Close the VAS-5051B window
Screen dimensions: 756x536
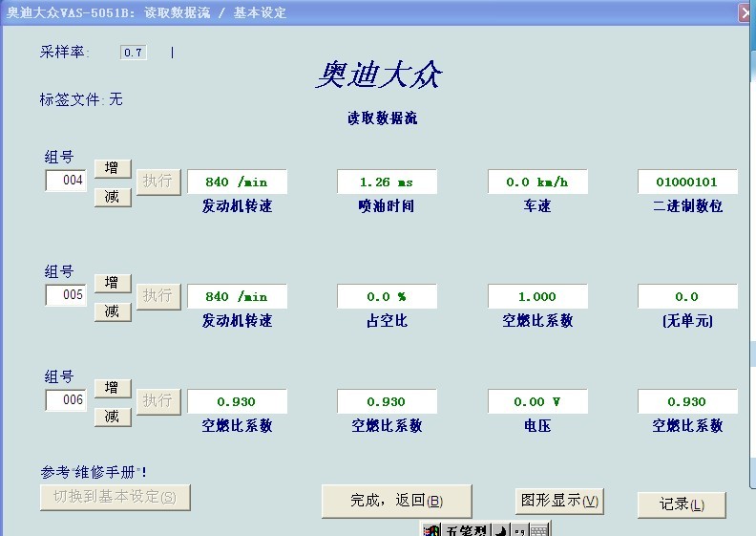click(746, 12)
